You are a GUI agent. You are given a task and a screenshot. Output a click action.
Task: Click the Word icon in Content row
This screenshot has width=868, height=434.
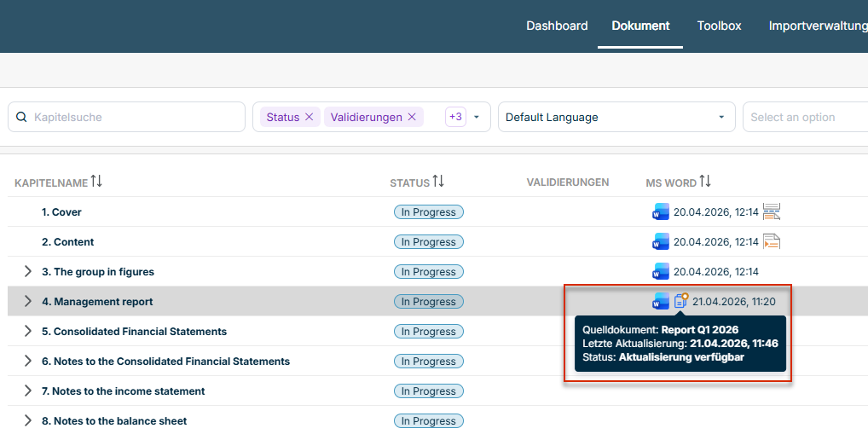tap(661, 242)
